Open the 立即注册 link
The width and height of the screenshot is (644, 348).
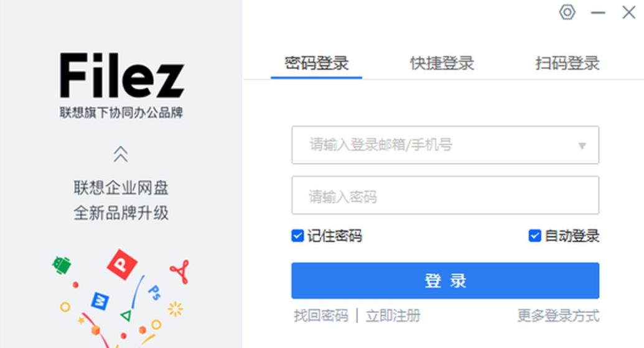click(x=393, y=316)
